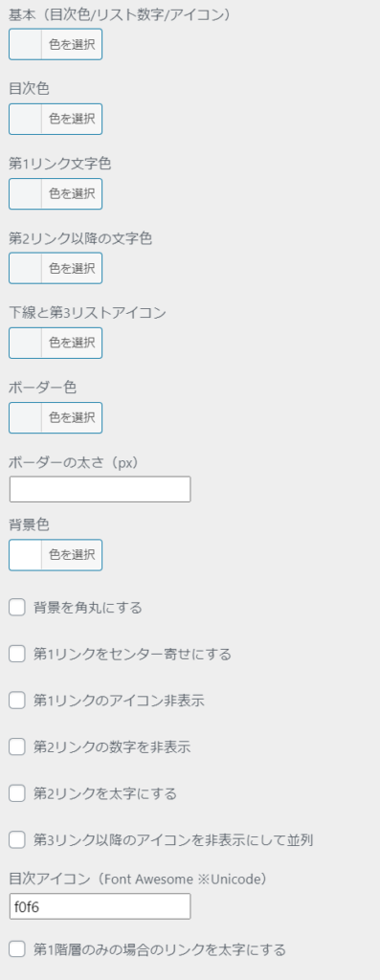
Task: Enable 背景を角丸にする checkbox
Action: pos(17,607)
